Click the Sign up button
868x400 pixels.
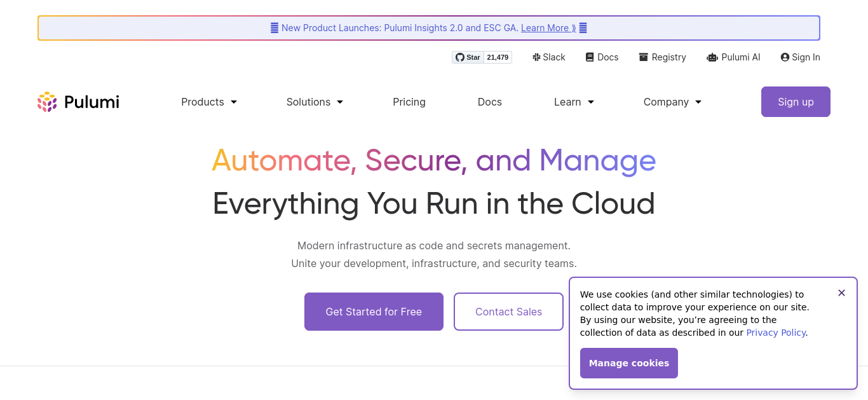(x=796, y=102)
